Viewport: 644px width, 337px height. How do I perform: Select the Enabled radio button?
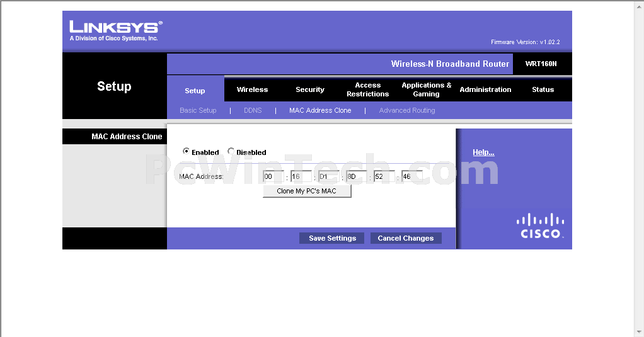pos(186,151)
